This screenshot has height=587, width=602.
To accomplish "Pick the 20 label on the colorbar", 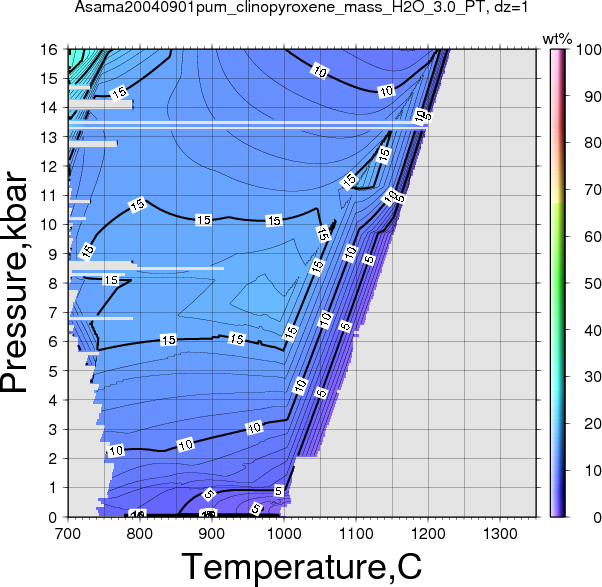I will [592, 423].
